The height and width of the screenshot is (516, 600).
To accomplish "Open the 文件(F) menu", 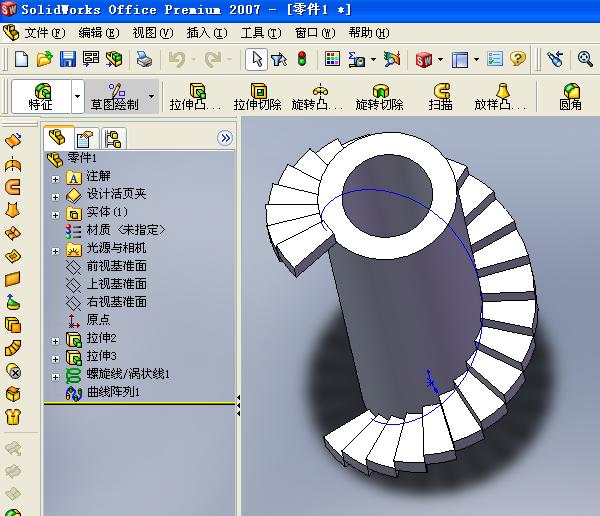I will tap(44, 33).
